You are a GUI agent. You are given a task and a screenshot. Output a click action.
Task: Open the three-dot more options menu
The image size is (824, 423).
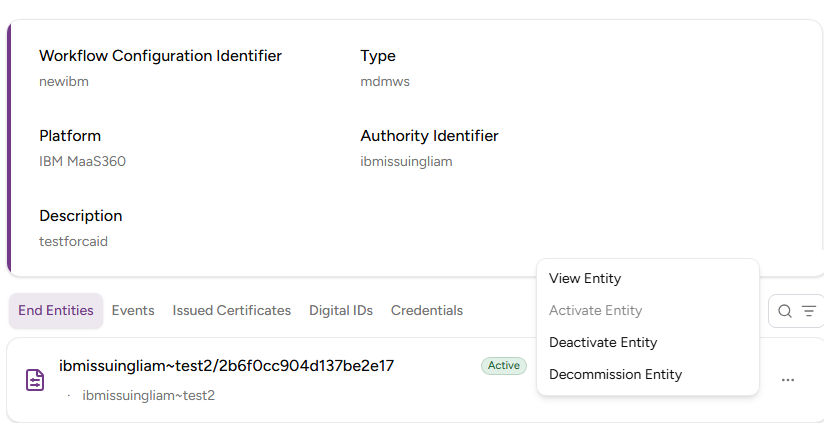pyautogui.click(x=788, y=380)
